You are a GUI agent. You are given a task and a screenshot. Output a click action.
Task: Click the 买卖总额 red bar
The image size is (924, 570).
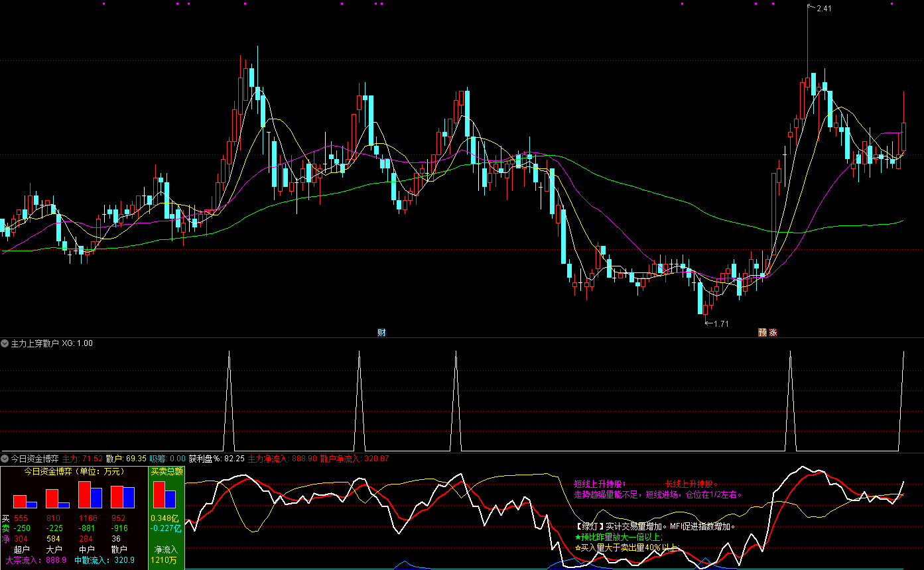[159, 494]
